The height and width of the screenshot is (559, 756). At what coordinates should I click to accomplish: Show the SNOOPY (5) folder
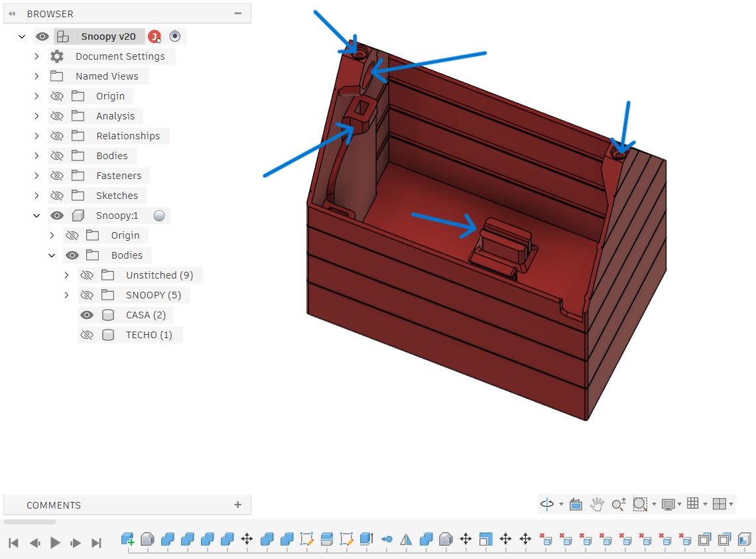[x=87, y=294]
